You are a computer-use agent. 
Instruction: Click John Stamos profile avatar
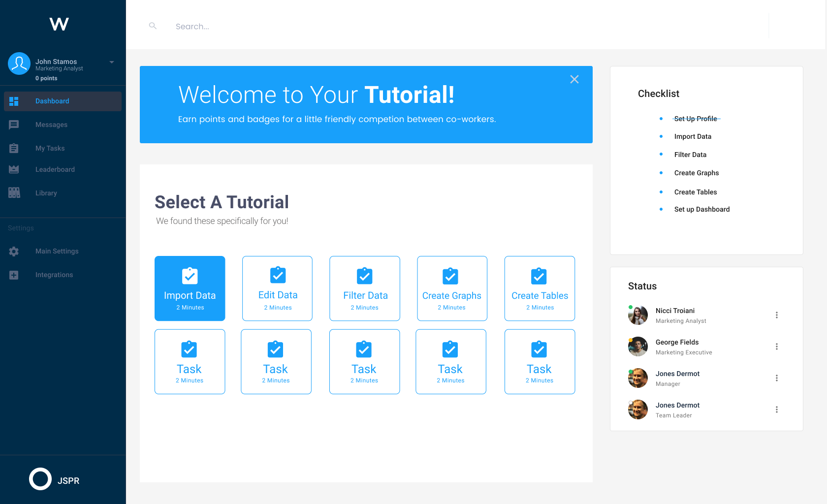point(19,63)
